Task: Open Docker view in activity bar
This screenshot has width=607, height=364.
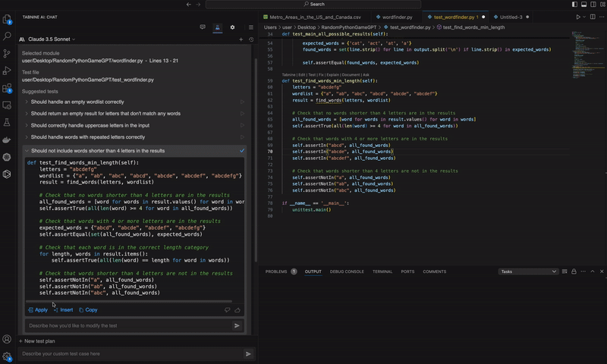Action: (7, 140)
